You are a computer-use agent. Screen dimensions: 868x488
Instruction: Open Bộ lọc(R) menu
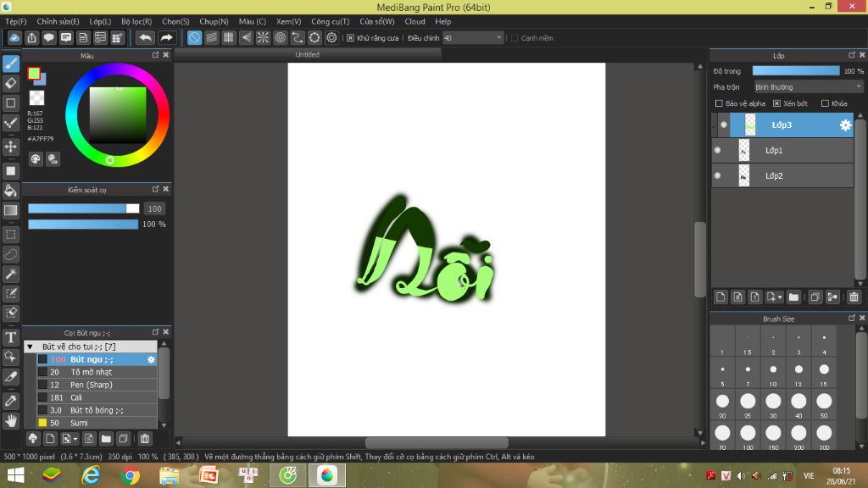click(136, 21)
